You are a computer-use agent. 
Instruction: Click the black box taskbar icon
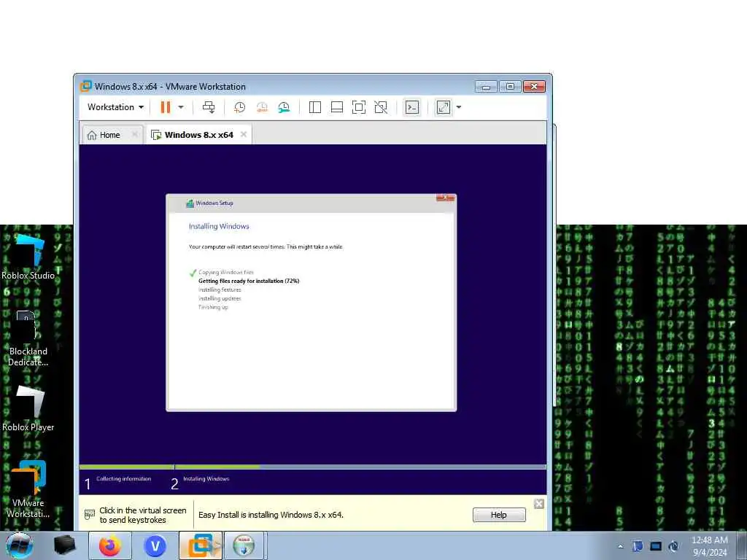pyautogui.click(x=65, y=545)
